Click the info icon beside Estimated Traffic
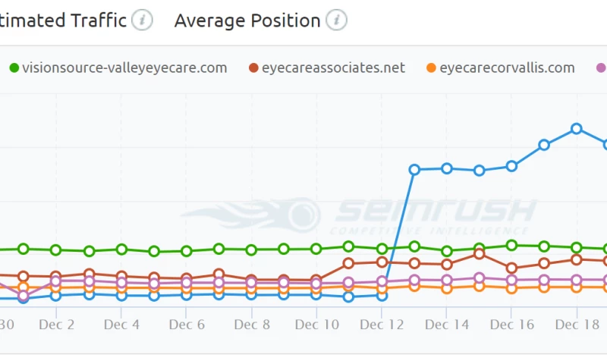 [142, 20]
